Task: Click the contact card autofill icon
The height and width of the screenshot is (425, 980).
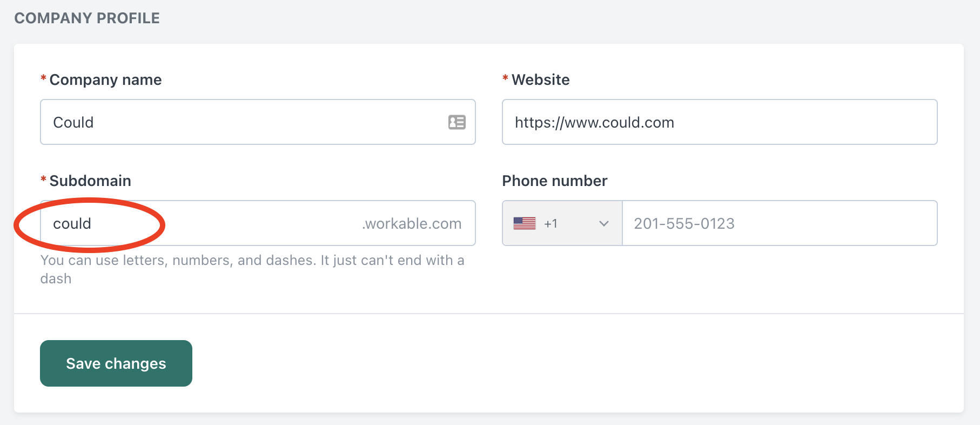Action: coord(457,122)
